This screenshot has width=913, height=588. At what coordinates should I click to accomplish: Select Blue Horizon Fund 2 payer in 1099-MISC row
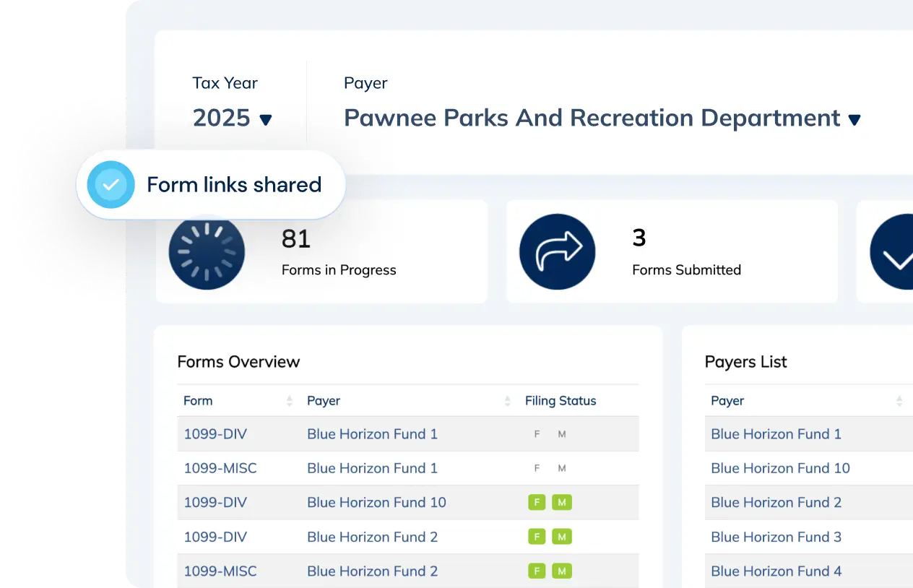tap(372, 571)
